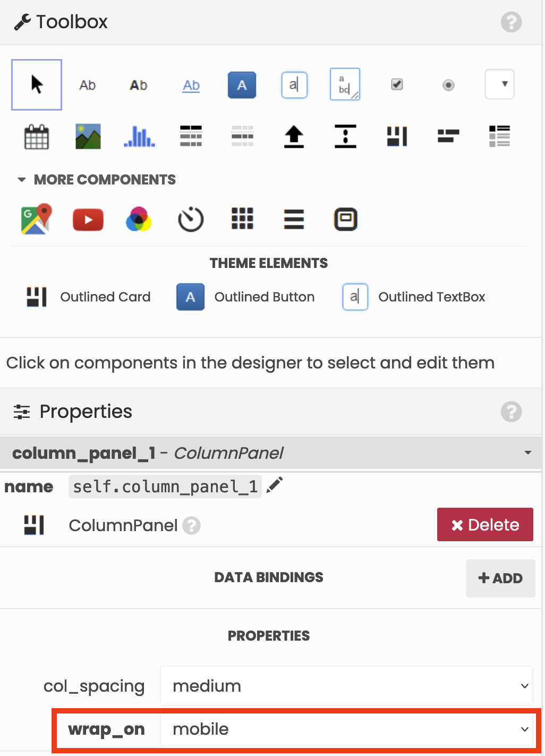Click the red Delete button
This screenshot has width=545, height=756.
tap(485, 525)
